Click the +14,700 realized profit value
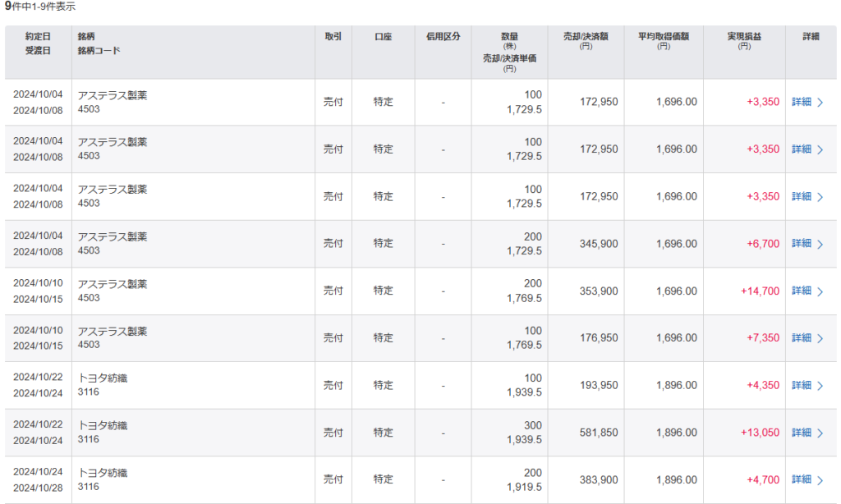The image size is (841, 504). click(760, 291)
